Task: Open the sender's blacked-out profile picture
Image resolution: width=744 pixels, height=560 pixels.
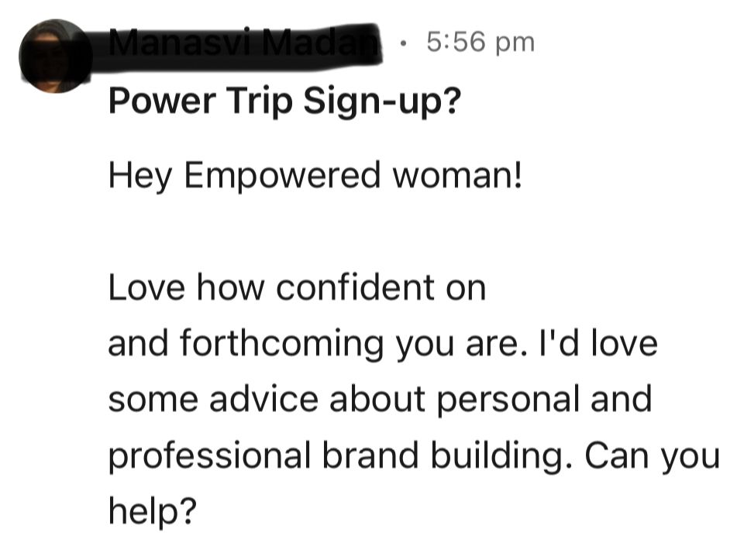Action: pos(56,56)
